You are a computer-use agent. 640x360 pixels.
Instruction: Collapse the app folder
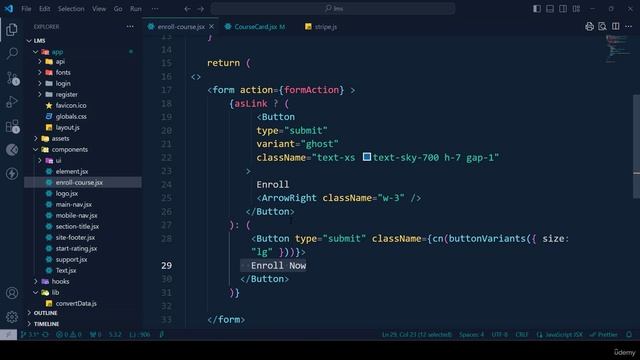click(36, 52)
